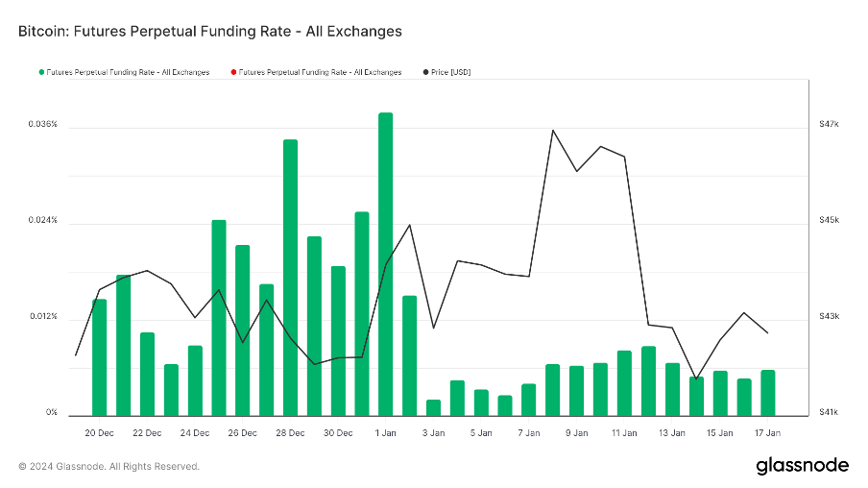Click the $47k right axis label
The image size is (868, 488).
(x=829, y=125)
